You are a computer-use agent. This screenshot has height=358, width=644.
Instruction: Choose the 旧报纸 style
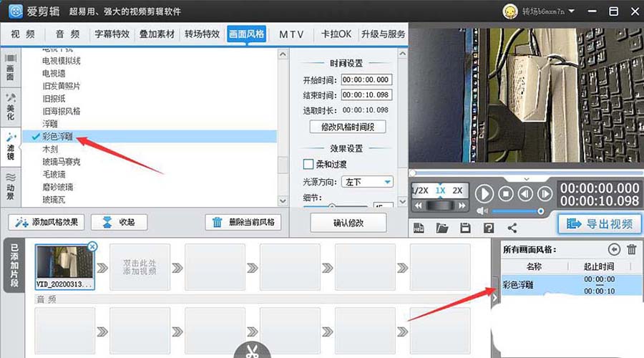tap(54, 99)
